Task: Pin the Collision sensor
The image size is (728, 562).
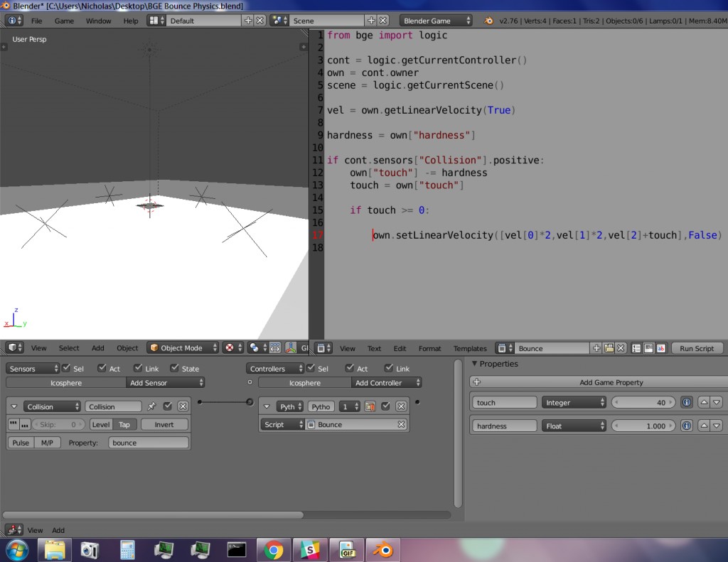Action: [151, 406]
